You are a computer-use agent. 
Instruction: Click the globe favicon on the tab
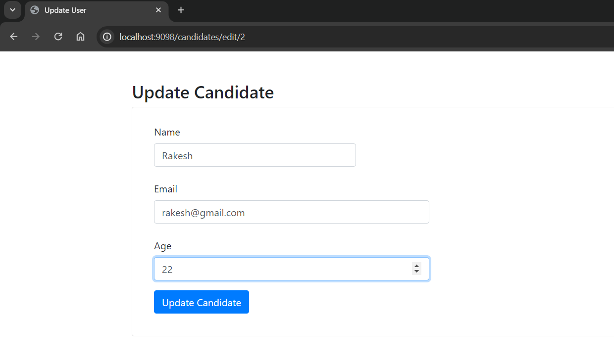pyautogui.click(x=35, y=10)
